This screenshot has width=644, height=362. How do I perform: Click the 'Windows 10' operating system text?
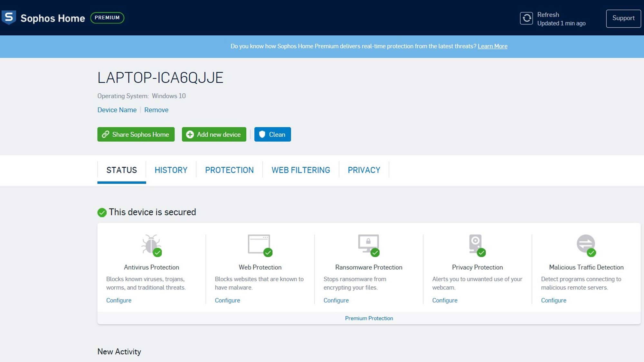[x=169, y=96]
